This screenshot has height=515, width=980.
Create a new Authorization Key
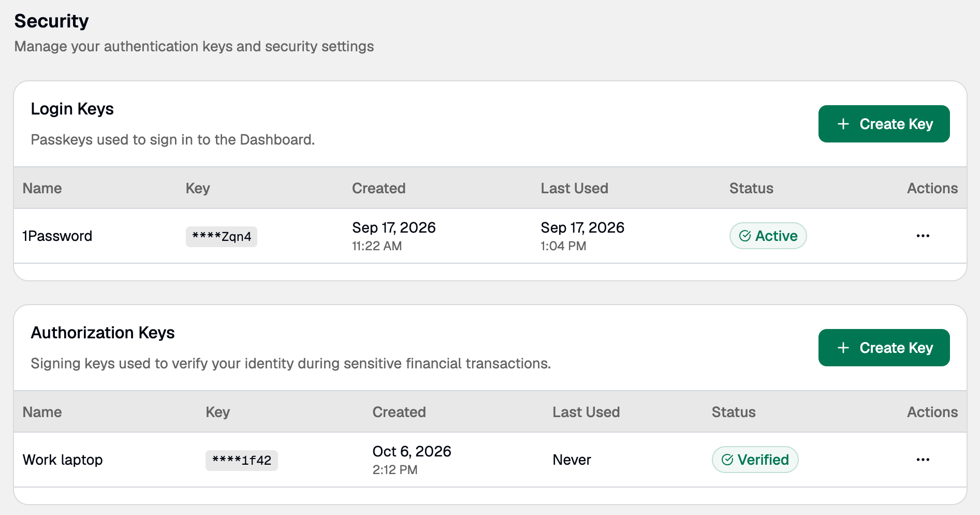(x=884, y=348)
